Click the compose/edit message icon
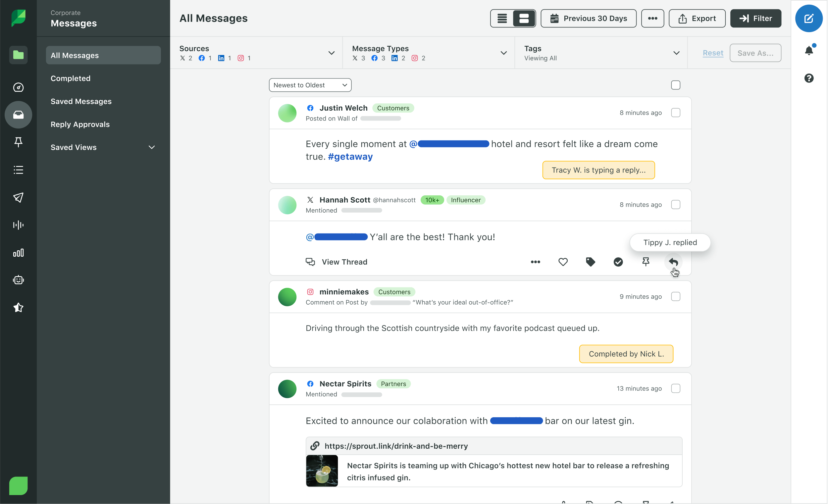 (808, 18)
